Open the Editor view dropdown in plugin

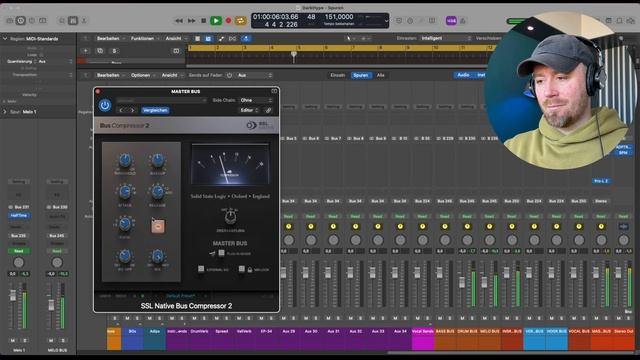[x=249, y=110]
